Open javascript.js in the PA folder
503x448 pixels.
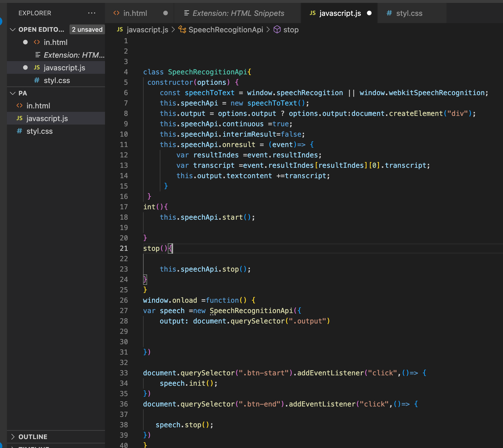pyautogui.click(x=56, y=118)
